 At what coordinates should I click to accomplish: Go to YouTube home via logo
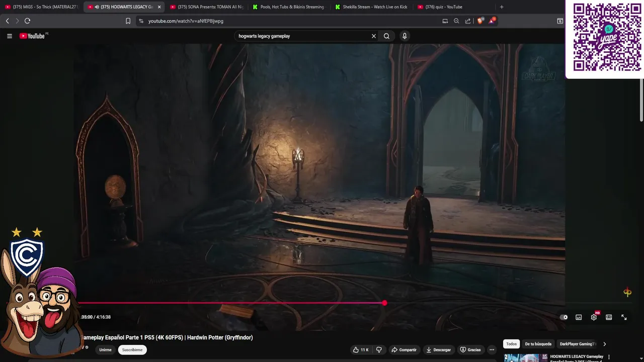click(32, 36)
